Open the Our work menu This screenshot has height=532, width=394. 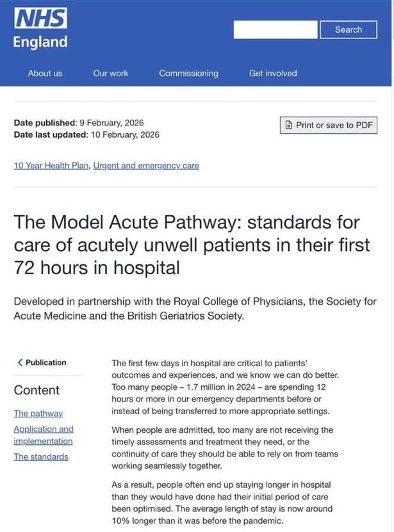111,73
